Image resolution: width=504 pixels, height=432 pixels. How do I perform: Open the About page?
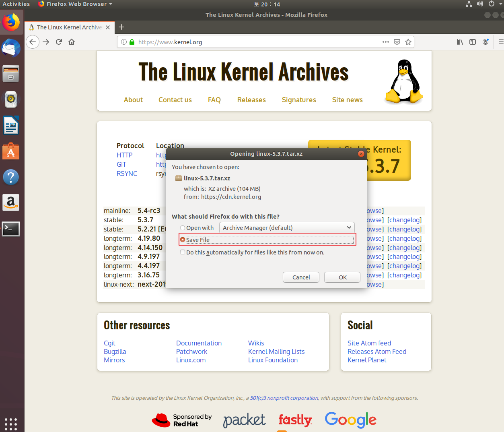click(x=133, y=100)
